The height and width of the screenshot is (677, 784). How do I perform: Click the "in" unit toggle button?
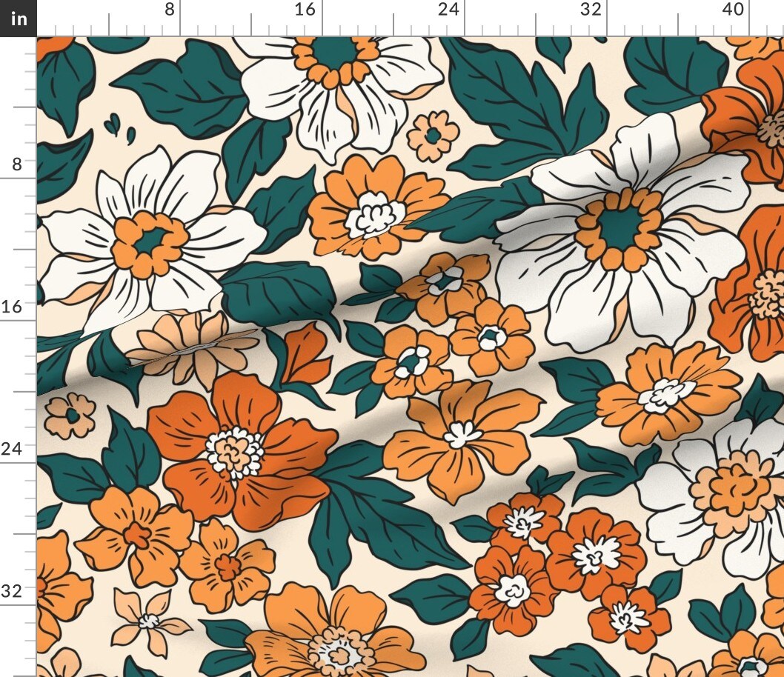click(x=18, y=18)
